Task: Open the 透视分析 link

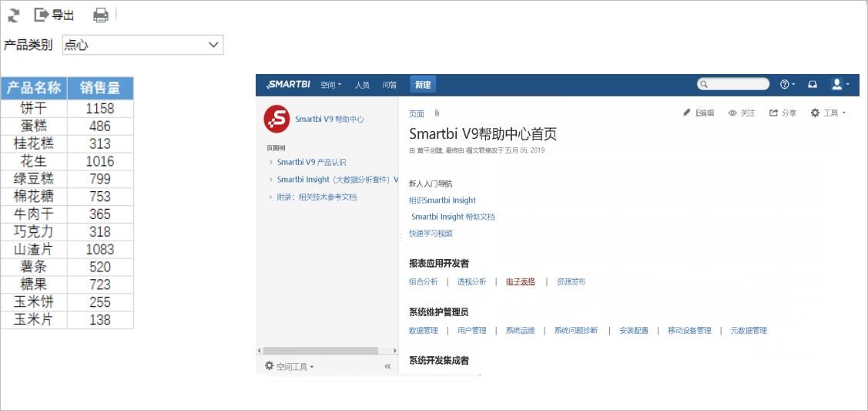Action: click(471, 281)
